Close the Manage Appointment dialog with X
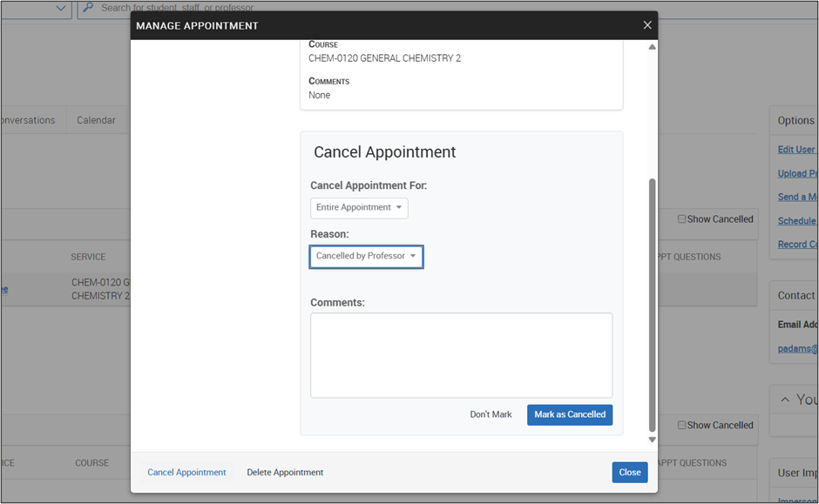Viewport: 819px width, 504px height. pyautogui.click(x=647, y=25)
